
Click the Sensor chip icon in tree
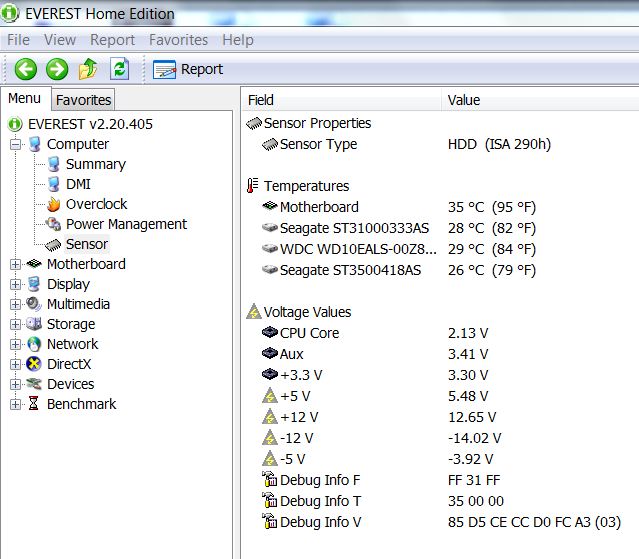click(53, 244)
